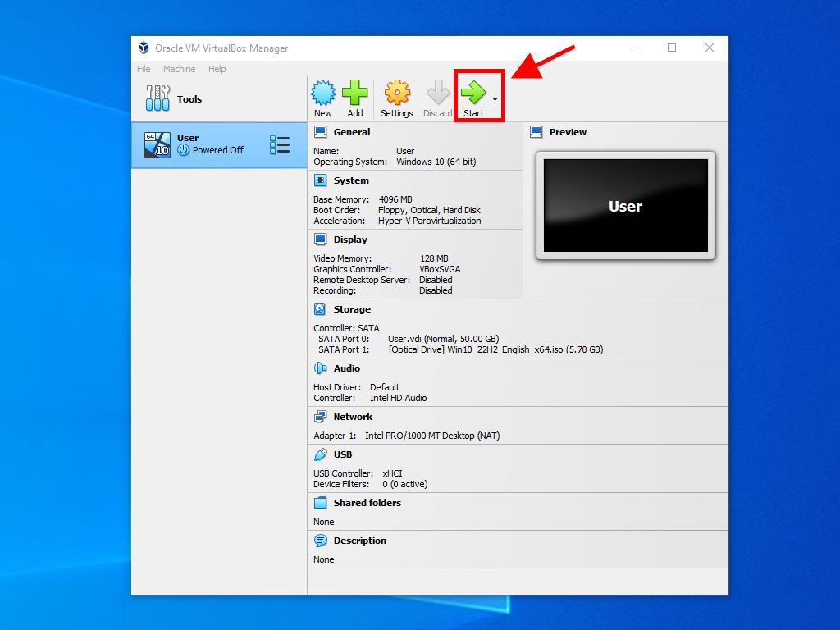
Task: Click the Tools wrench icon
Action: point(157,99)
